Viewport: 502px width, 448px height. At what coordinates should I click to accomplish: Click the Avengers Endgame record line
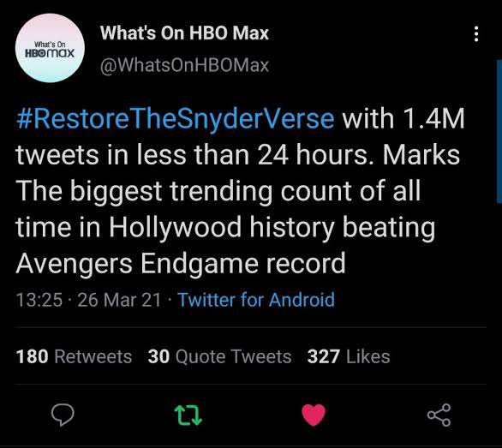pos(181,263)
